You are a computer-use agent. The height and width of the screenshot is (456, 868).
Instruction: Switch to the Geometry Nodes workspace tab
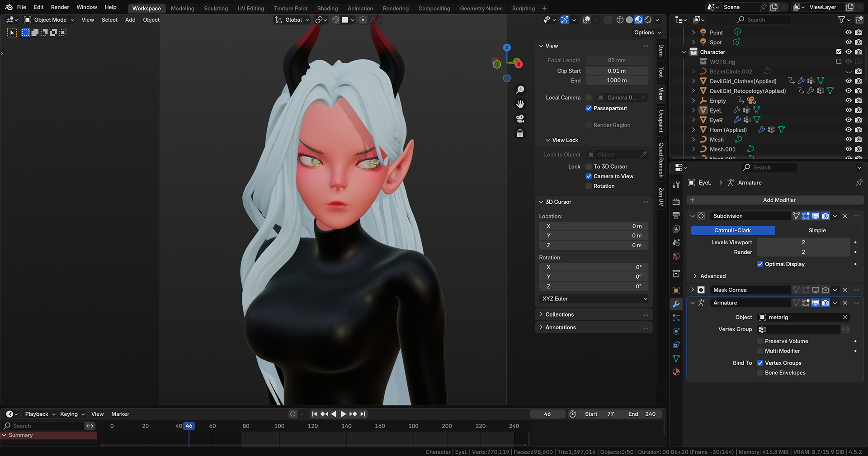coord(481,9)
